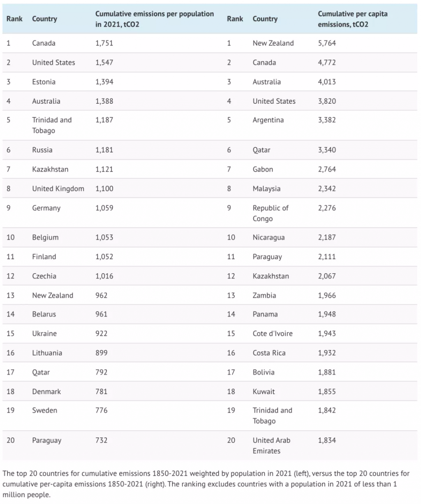Click the left table's Rank column header

coord(14,19)
